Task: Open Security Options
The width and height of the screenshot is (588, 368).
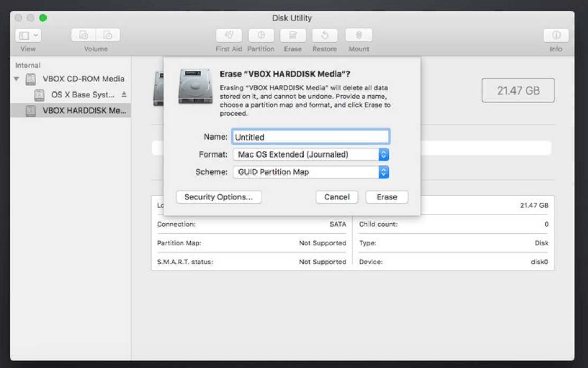Action: pyautogui.click(x=220, y=197)
